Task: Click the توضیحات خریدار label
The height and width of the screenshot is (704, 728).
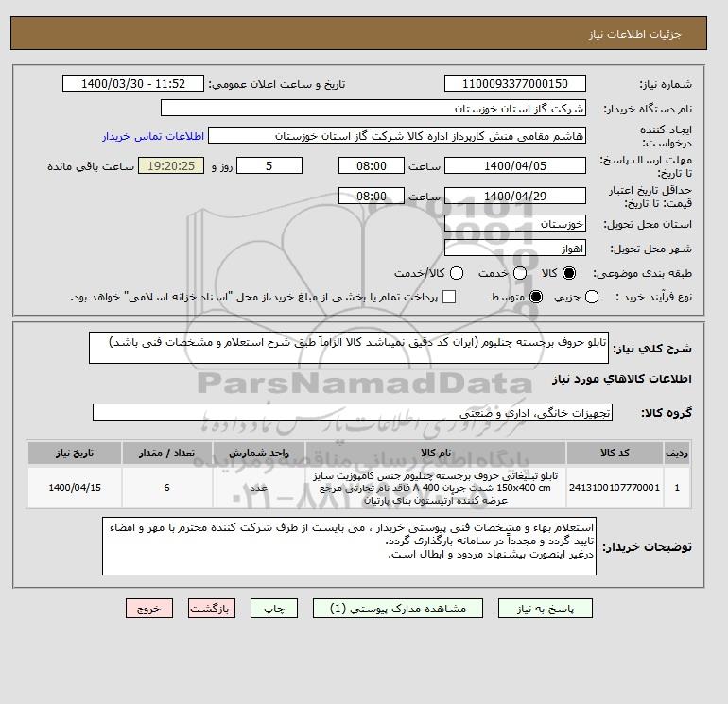Action: (x=648, y=547)
